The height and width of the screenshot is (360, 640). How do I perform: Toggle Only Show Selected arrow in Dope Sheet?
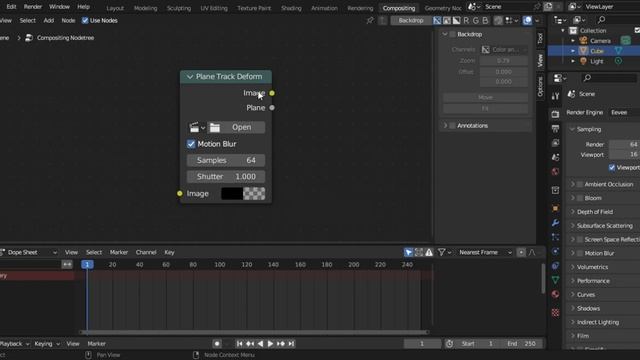pos(408,253)
